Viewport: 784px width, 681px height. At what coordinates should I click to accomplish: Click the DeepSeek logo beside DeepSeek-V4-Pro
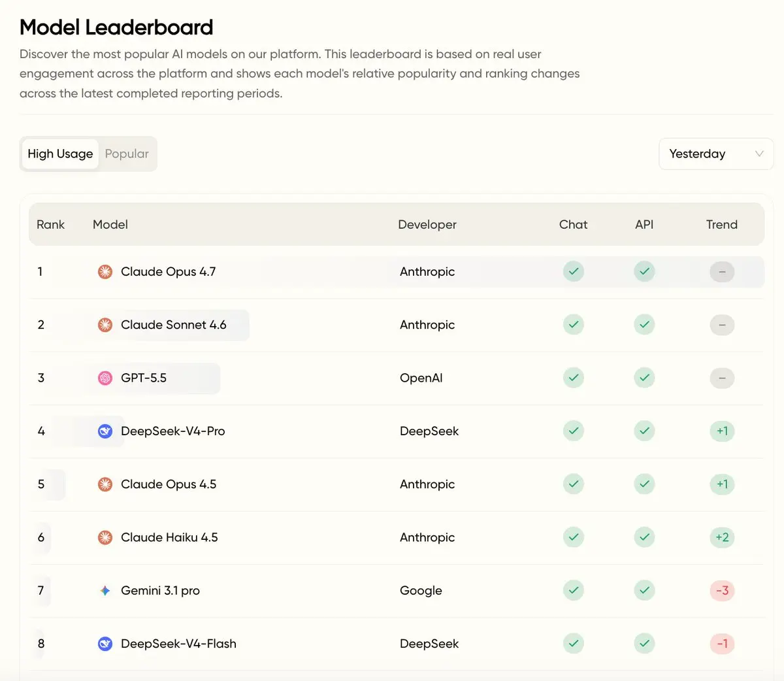pos(105,431)
